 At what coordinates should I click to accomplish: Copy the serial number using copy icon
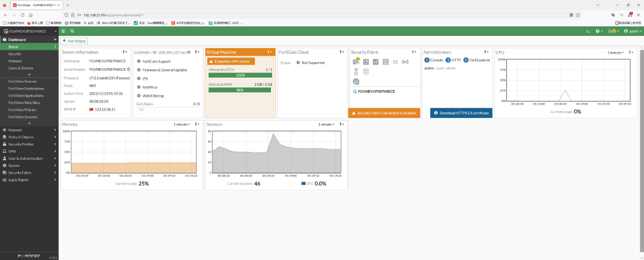[x=128, y=70]
